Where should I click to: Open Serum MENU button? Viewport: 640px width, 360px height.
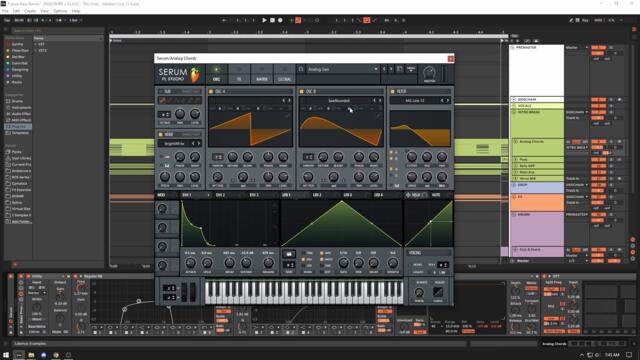[x=411, y=69]
